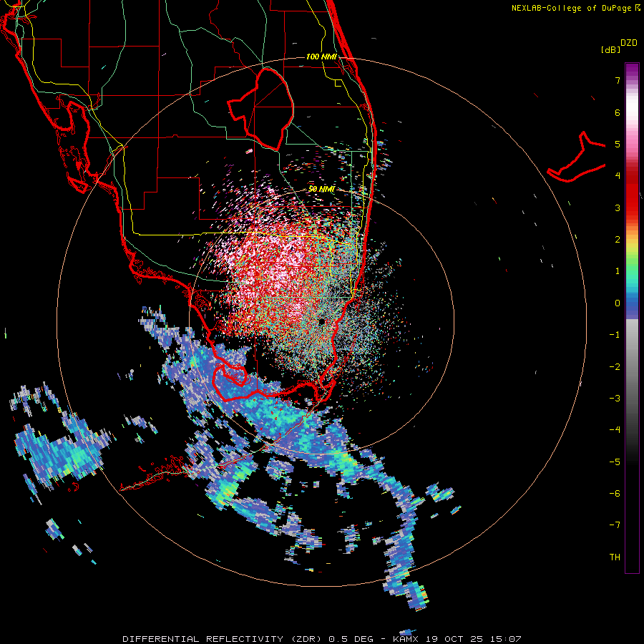This screenshot has height=644, width=644.
Task: Click the 5 tick label on the scale
Action: (618, 144)
